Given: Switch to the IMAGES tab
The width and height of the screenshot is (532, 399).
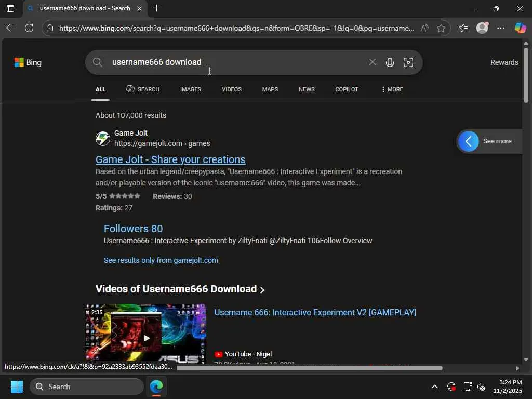Looking at the screenshot, I should (x=191, y=89).
